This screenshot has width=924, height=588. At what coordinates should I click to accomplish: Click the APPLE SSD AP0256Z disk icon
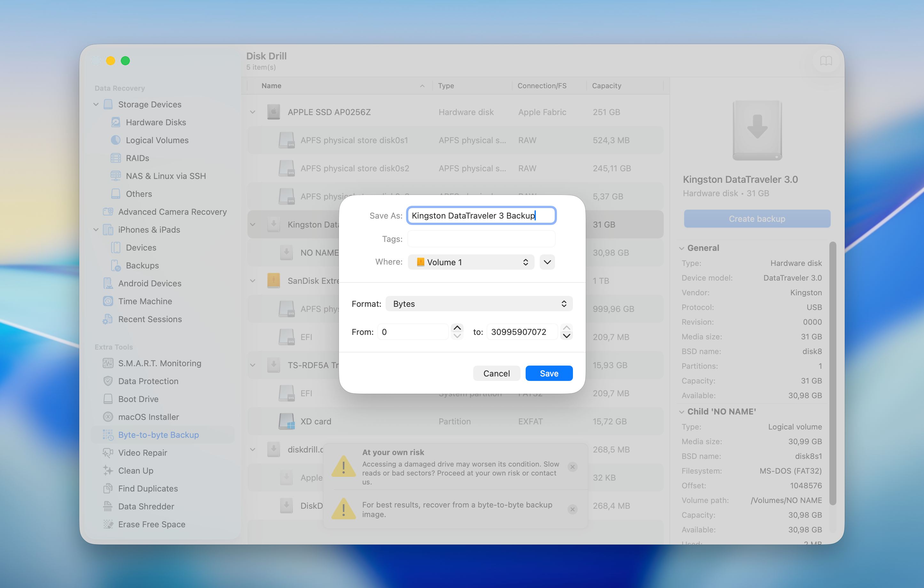(273, 112)
